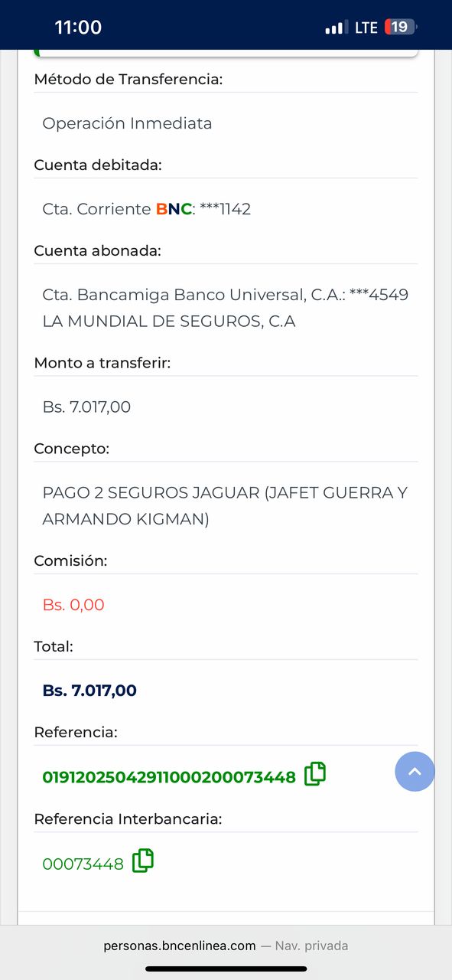Tap the 11:00 clock in status bar
Image resolution: width=452 pixels, height=980 pixels.
[x=78, y=28]
